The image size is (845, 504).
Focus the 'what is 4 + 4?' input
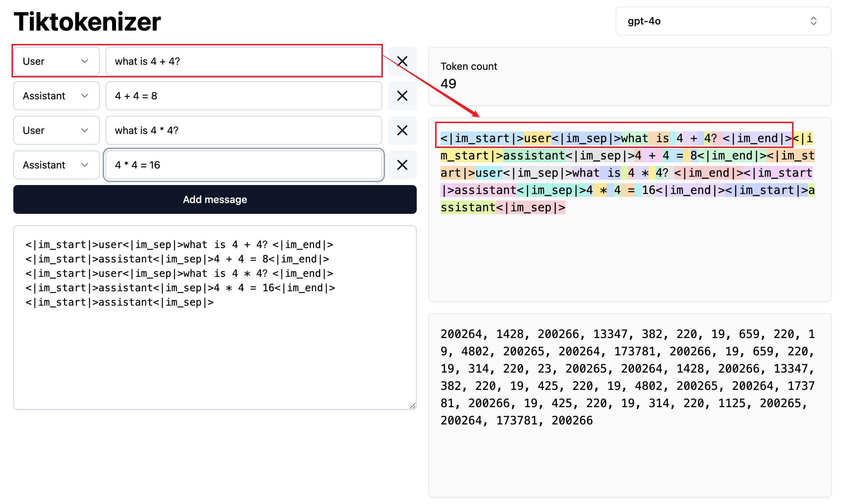tap(243, 61)
